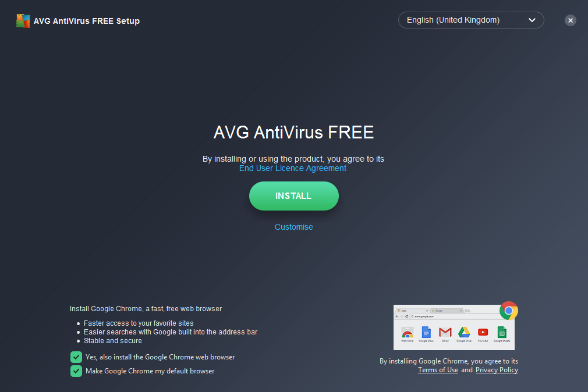Disable 'Make Google Chrome my default browser'

click(x=76, y=371)
